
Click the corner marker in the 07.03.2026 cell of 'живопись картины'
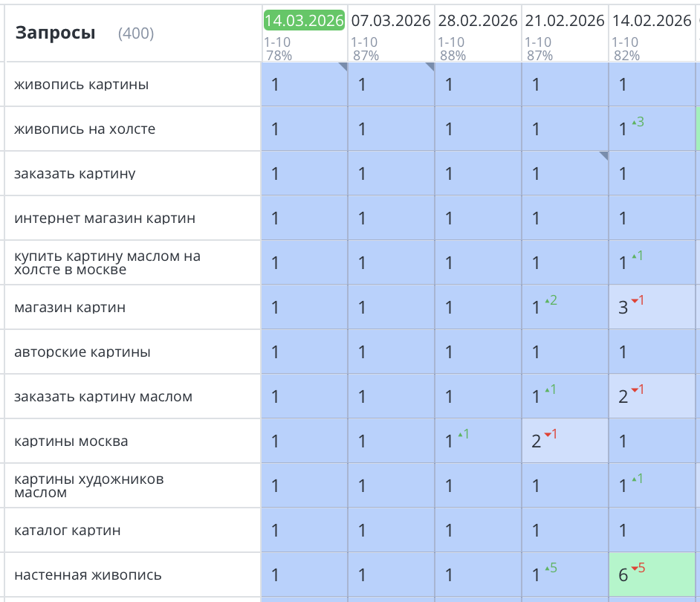[430, 66]
